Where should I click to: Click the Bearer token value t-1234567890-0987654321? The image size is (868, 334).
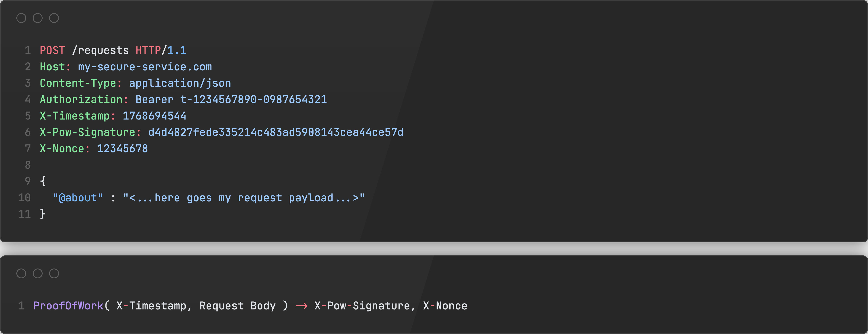253,100
